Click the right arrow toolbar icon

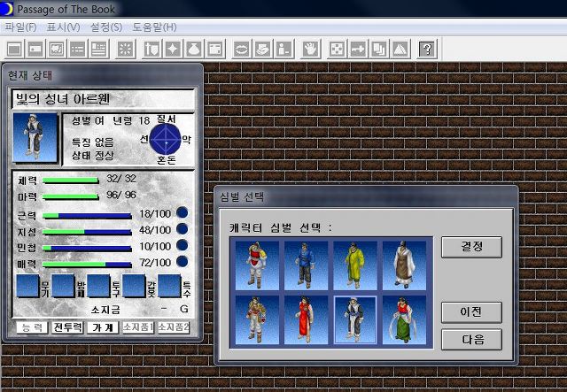click(358, 48)
